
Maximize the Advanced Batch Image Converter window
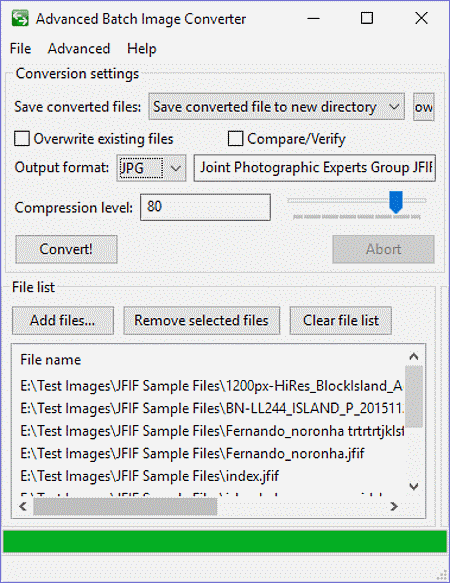(367, 18)
